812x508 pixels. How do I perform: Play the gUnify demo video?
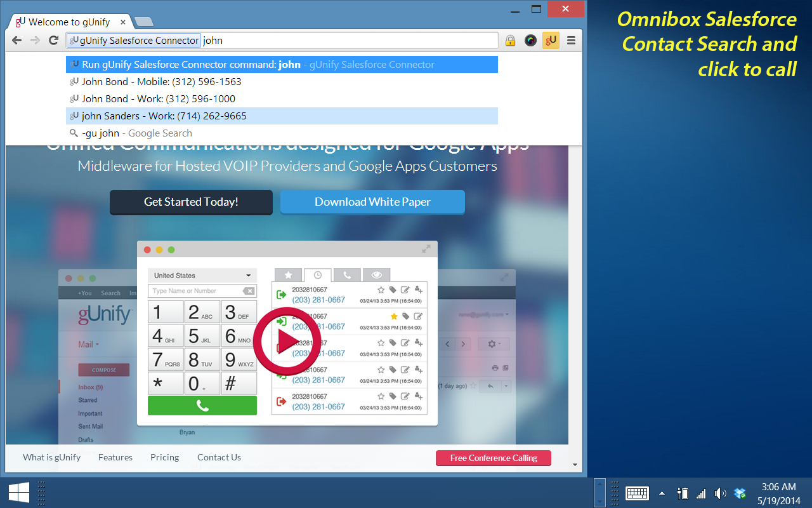coord(287,342)
